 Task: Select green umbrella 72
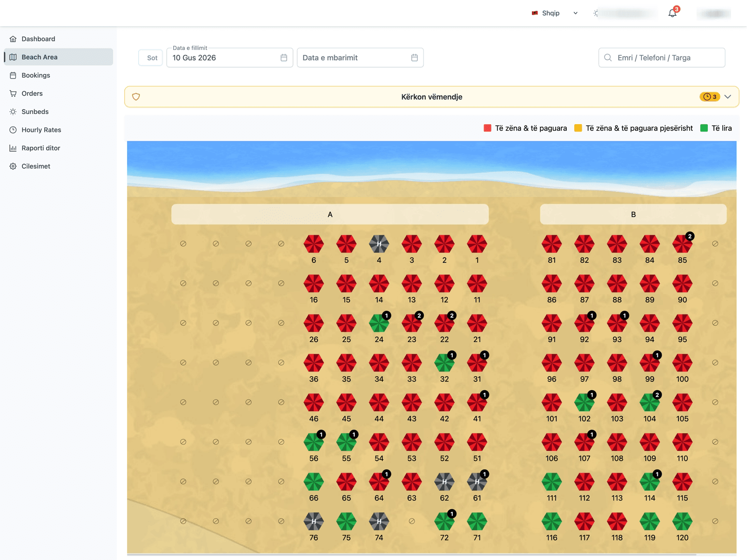(444, 522)
